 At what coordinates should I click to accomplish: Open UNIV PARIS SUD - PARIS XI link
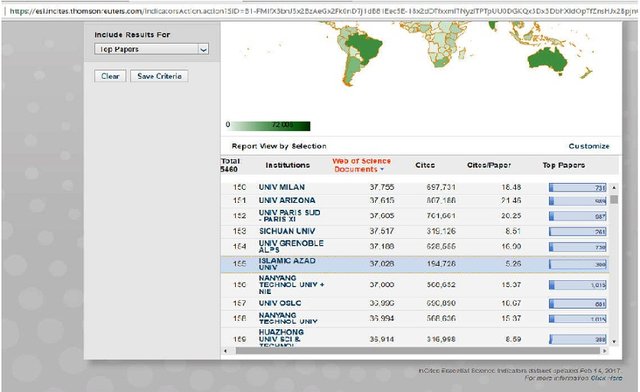pyautogui.click(x=289, y=216)
